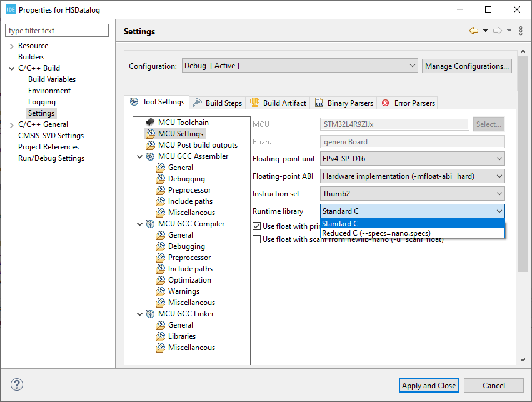Click the help question mark icon

pos(17,384)
